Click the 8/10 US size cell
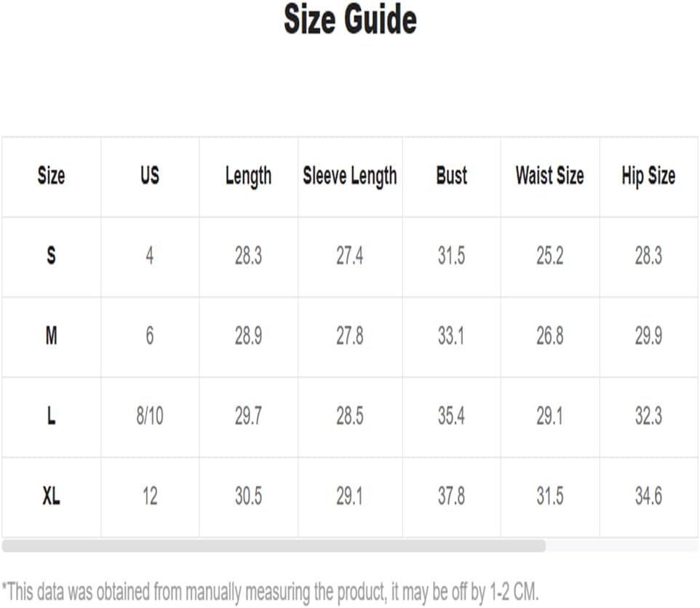Screen dimensions: 700x608 click(x=150, y=416)
